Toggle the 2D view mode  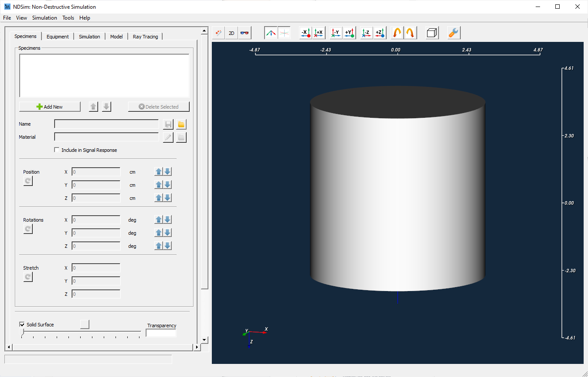(231, 33)
